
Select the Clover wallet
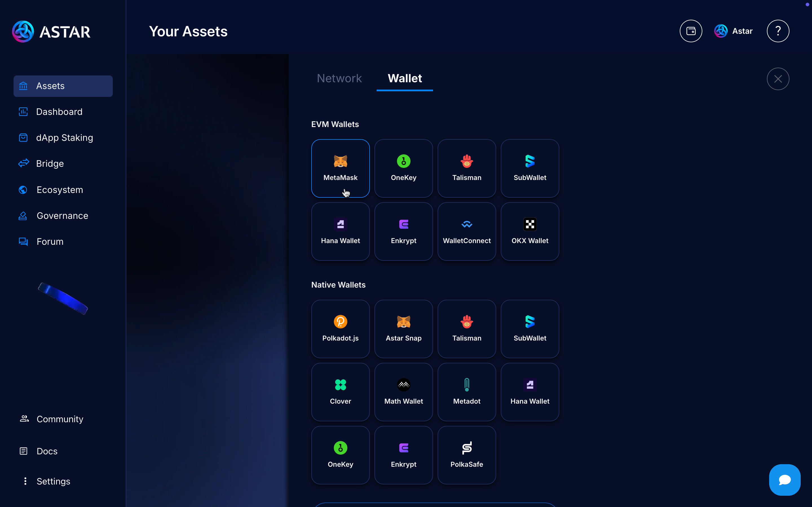tap(340, 392)
